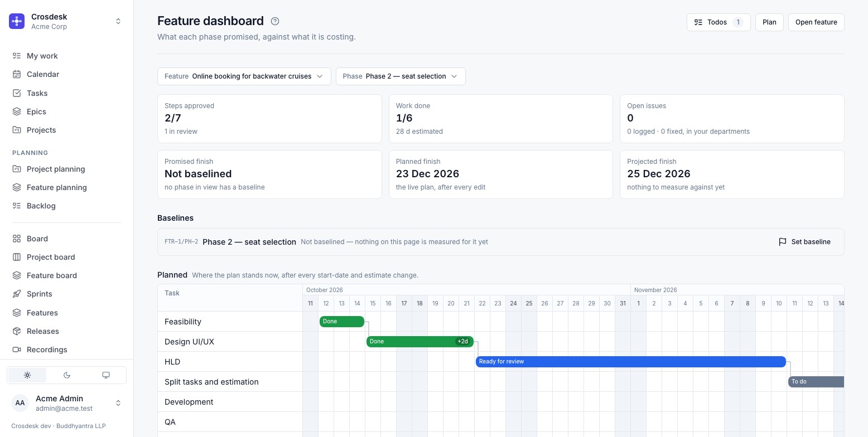Expand the Crosdesk Acme Corp workspace switcher
868x437 pixels.
[67, 21]
